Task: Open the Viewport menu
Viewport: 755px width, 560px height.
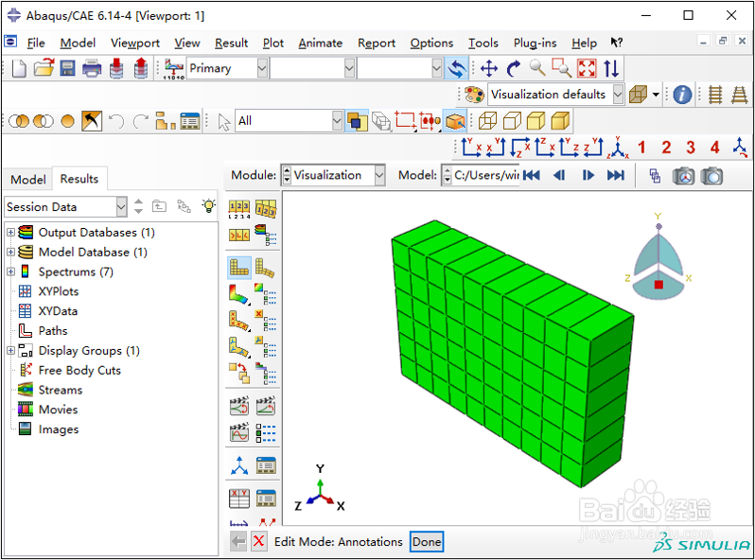Action: [x=134, y=43]
